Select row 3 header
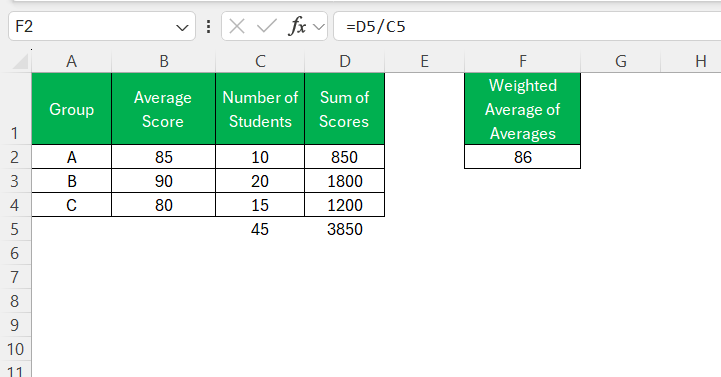 click(16, 181)
